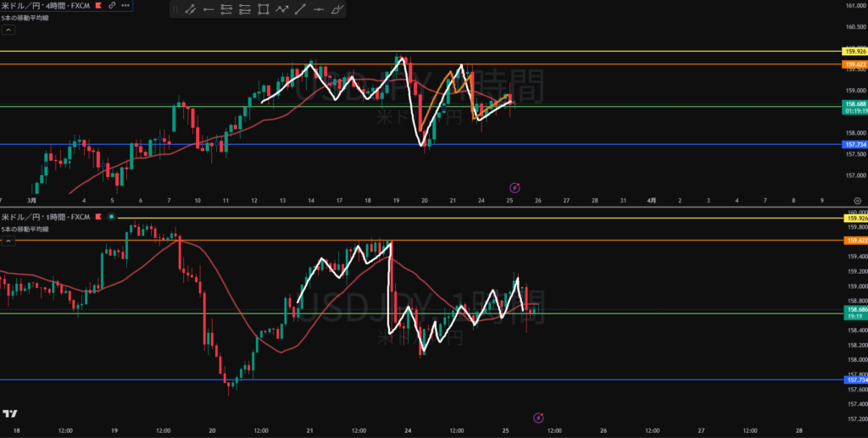Viewport: 868px width, 438px height.
Task: Collapse the lower chart indicator legend
Action: coord(8,241)
